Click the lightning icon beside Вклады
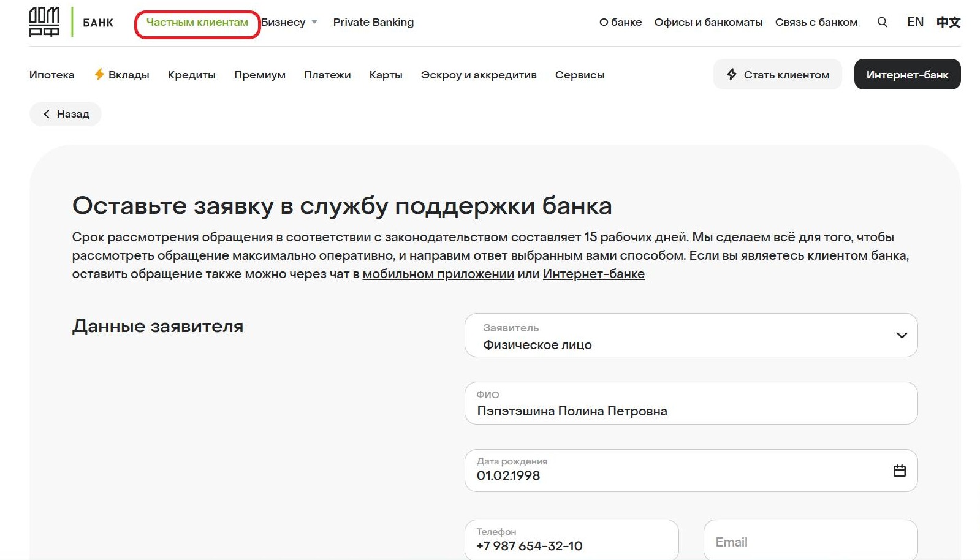 point(99,74)
